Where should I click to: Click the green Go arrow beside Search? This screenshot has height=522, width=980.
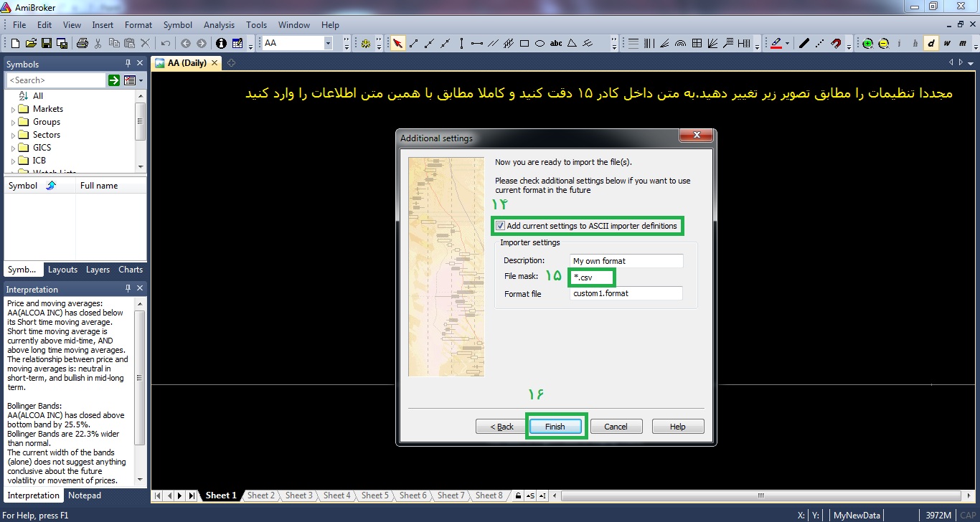coord(114,80)
